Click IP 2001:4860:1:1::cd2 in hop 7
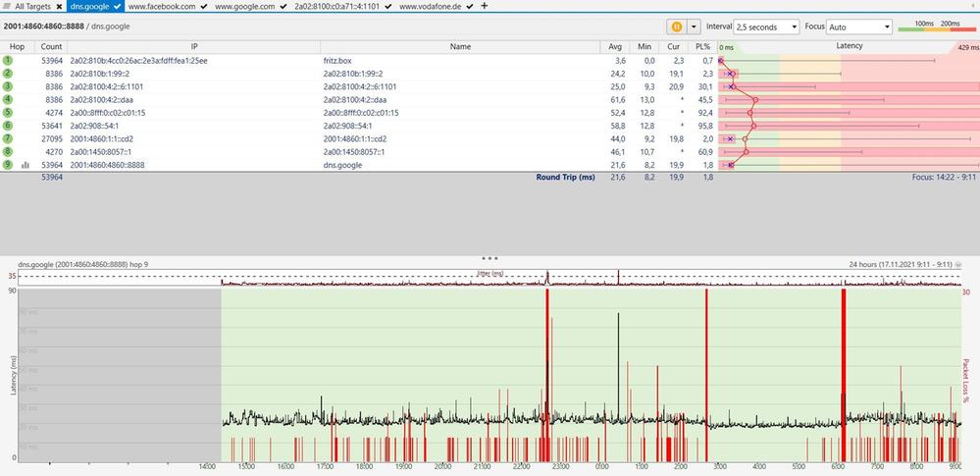The image size is (980, 476). 101,138
